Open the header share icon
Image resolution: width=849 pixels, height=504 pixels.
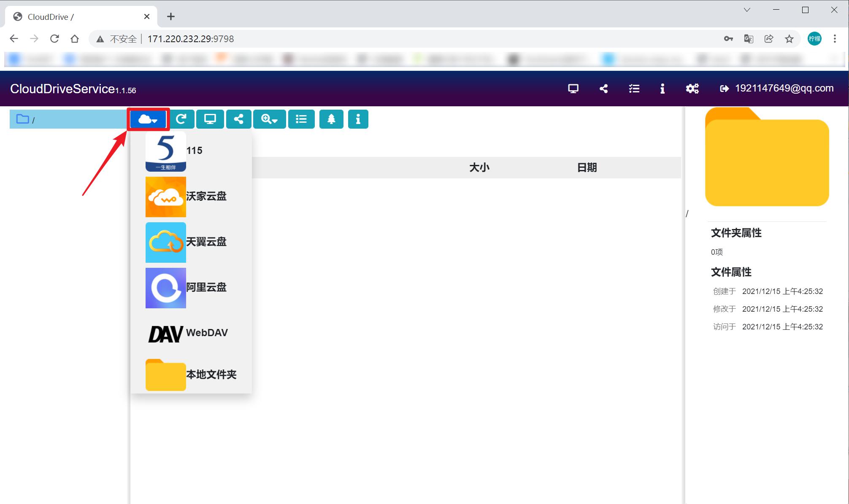click(x=603, y=89)
